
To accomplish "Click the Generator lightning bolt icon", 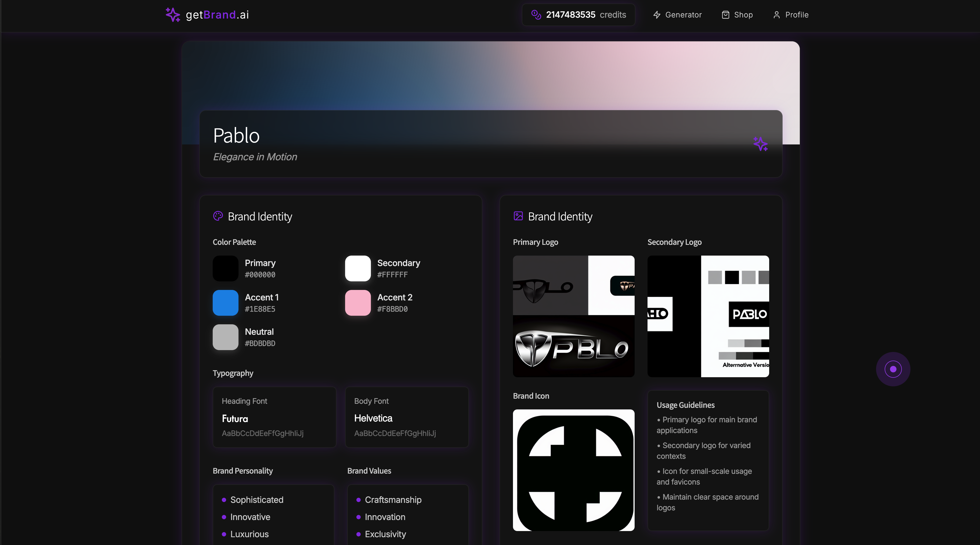I will coord(657,15).
